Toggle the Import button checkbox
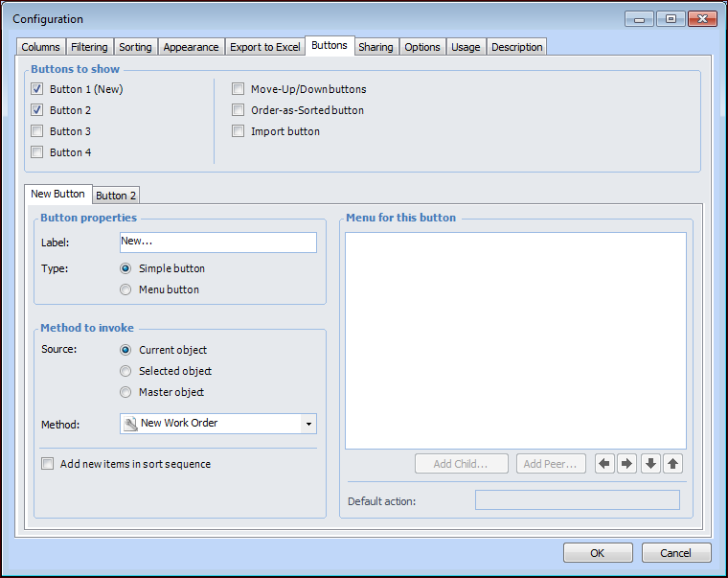The image size is (728, 578). tap(238, 131)
